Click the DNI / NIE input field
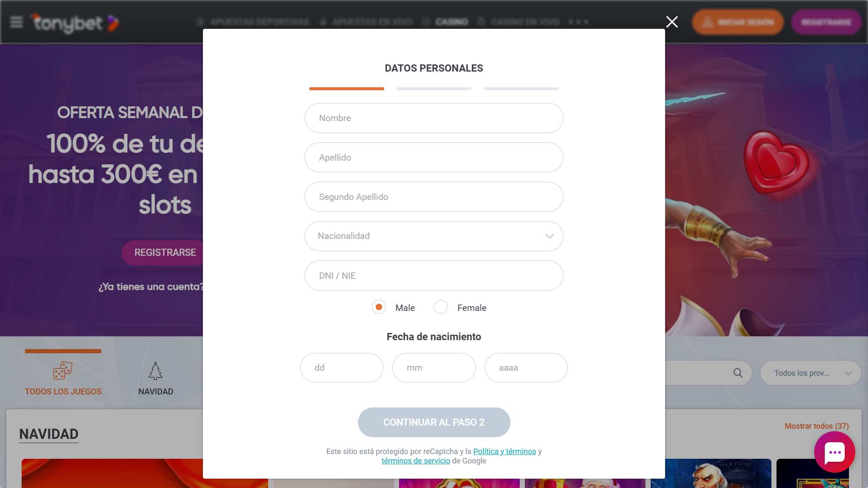The height and width of the screenshot is (488, 868). click(434, 276)
